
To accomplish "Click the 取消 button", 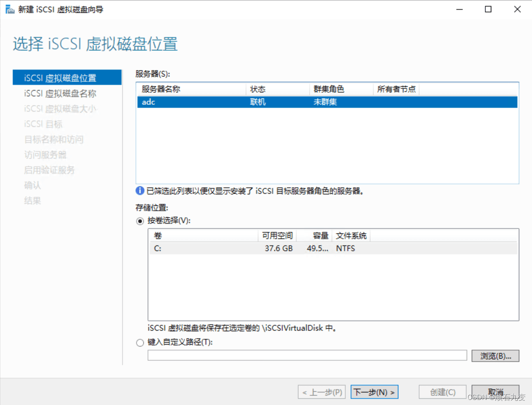I will (496, 392).
